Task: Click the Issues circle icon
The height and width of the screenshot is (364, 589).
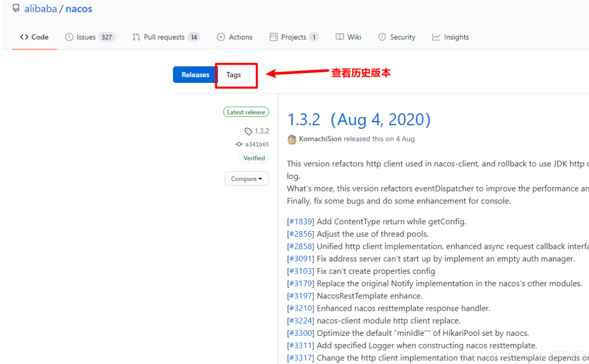Action: click(69, 37)
